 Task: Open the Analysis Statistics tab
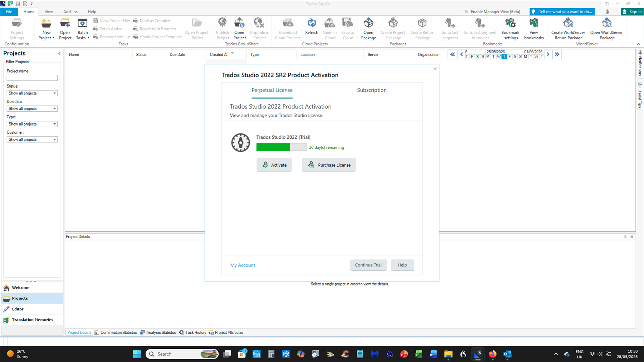[158, 332]
